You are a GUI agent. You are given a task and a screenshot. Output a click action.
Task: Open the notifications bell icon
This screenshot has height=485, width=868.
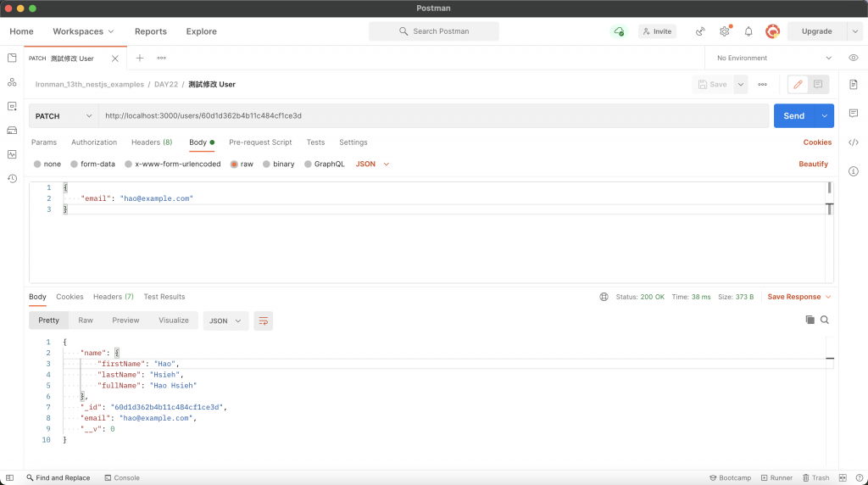tap(748, 31)
